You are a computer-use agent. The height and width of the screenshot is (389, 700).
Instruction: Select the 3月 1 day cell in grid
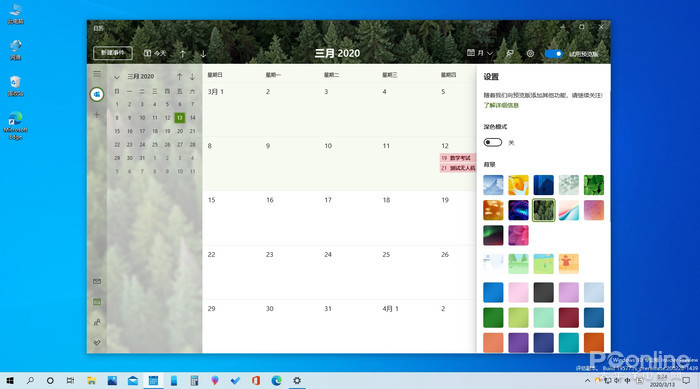231,109
